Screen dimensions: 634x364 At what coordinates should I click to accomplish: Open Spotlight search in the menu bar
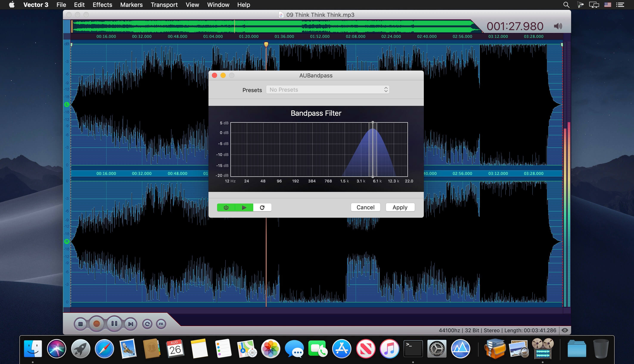coord(566,5)
